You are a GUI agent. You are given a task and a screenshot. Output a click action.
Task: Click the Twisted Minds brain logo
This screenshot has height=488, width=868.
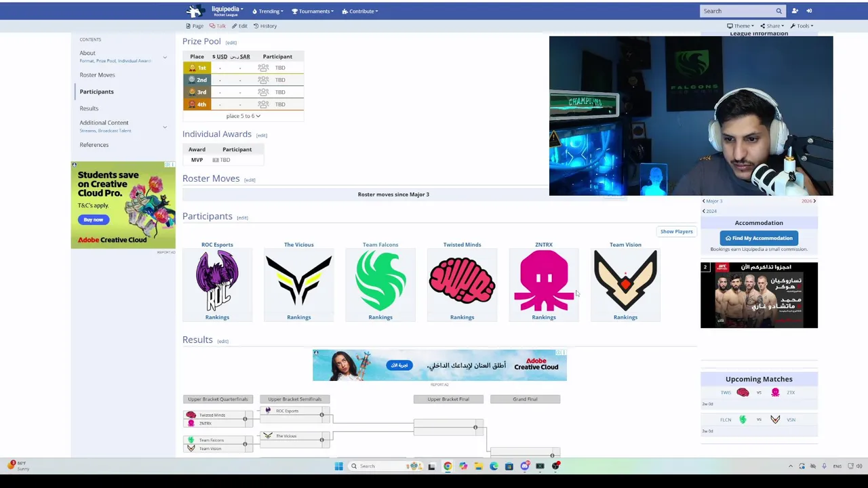(x=462, y=281)
